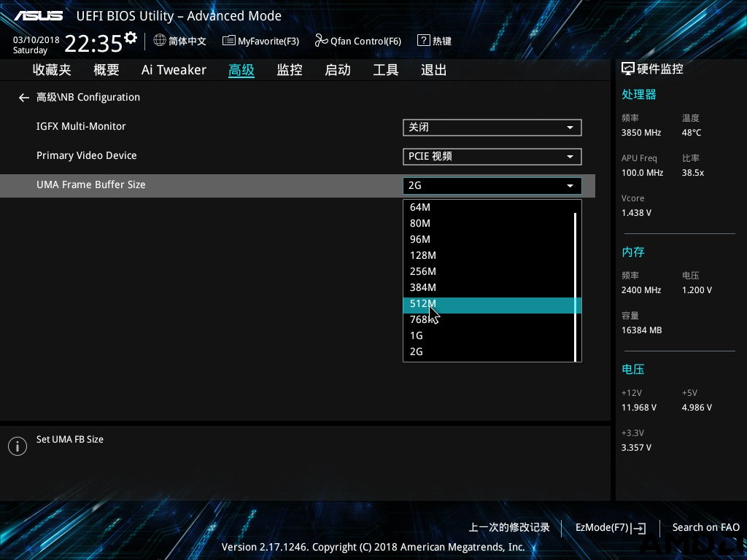Screen dimensions: 747x560
Task: Pick the 768M option
Action: pyautogui.click(x=489, y=319)
